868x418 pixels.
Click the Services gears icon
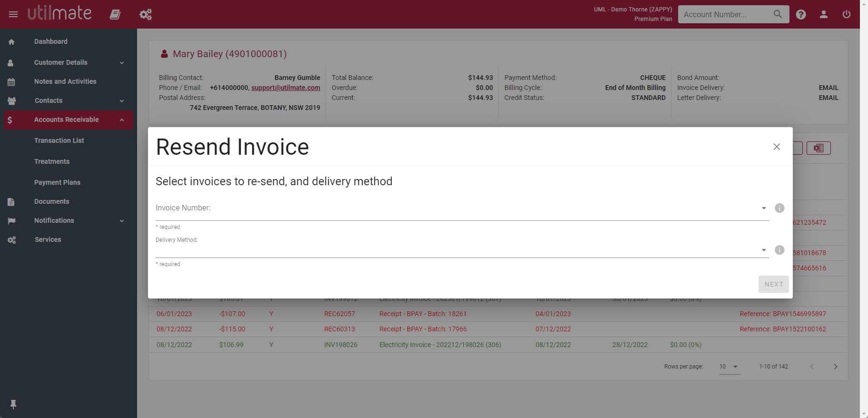[12, 240]
